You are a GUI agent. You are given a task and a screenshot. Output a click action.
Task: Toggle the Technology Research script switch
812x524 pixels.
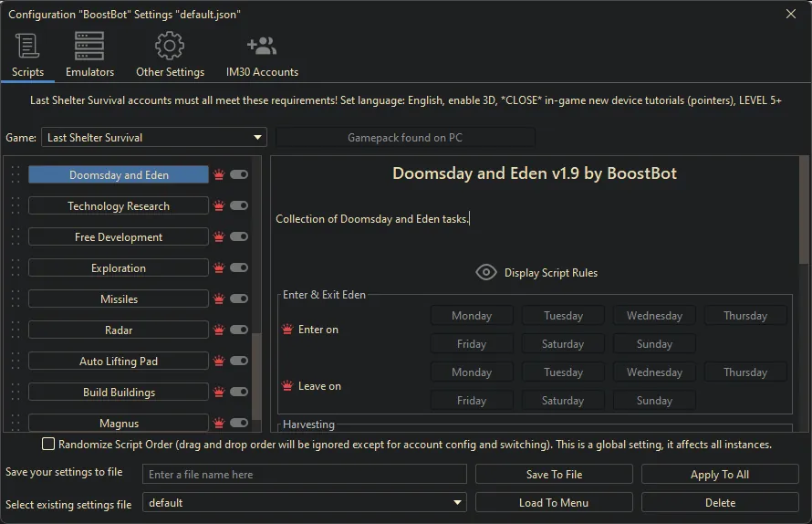point(239,205)
